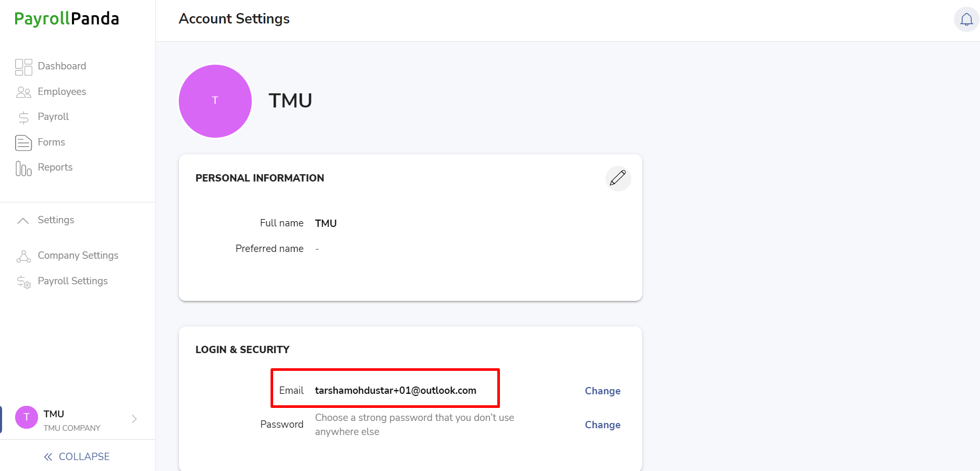Collapse the Settings section chevron

click(23, 221)
